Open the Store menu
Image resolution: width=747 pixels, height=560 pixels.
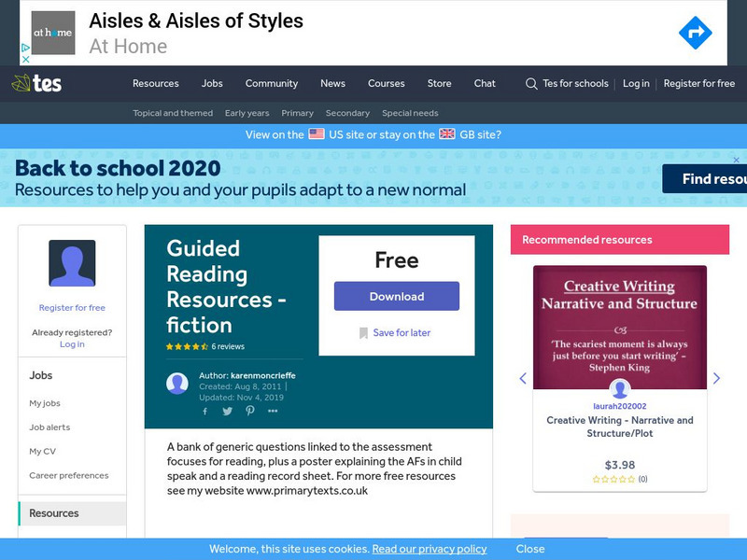click(439, 83)
